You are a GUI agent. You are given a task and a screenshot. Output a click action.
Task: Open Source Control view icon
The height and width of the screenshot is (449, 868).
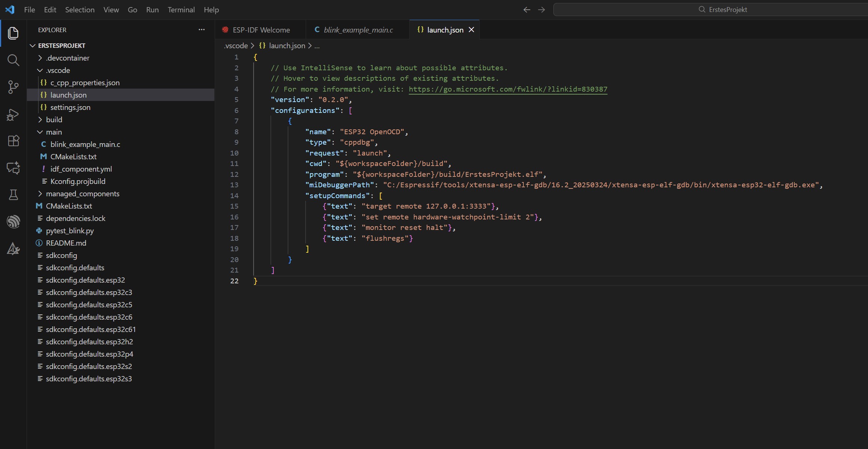tap(13, 87)
